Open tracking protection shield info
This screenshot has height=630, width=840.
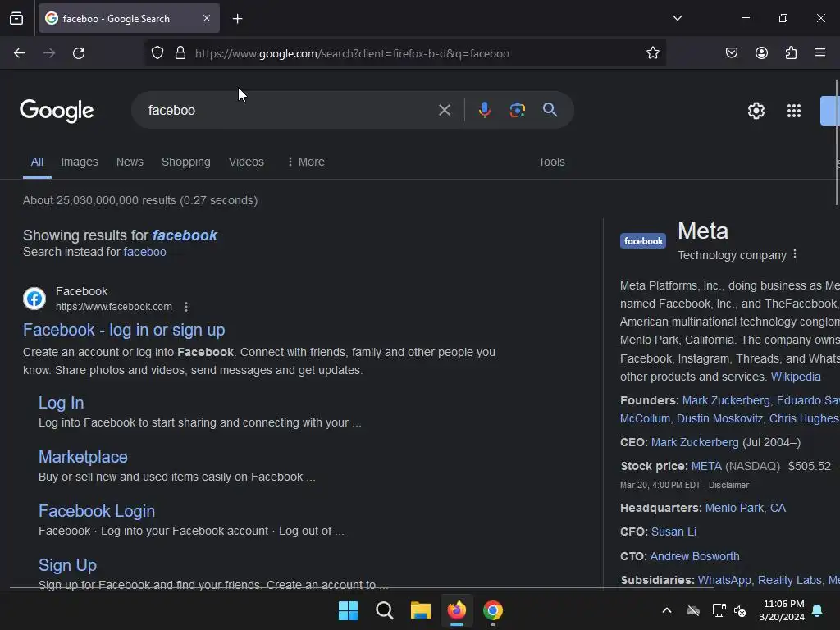tap(157, 53)
